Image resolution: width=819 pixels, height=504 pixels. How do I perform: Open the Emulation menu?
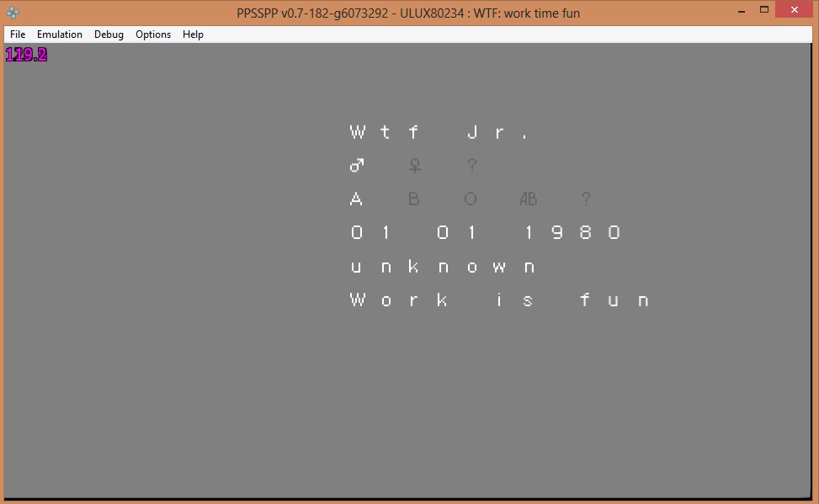tap(60, 34)
